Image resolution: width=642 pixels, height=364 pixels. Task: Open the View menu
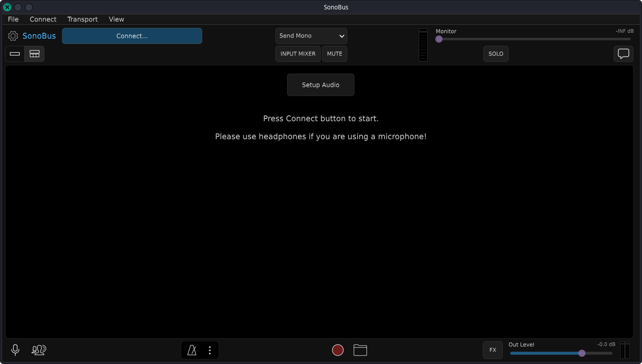(x=116, y=19)
